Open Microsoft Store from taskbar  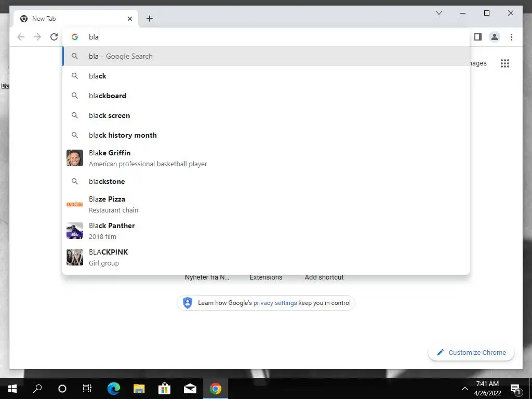[165, 389]
